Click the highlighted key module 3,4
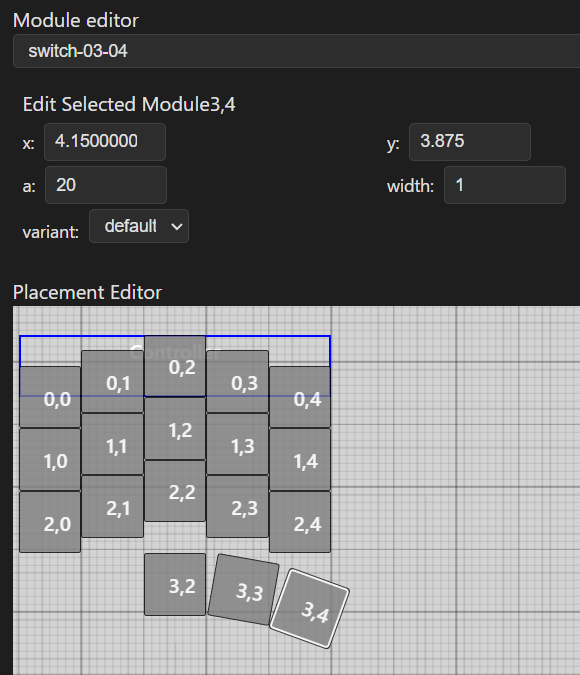The width and height of the screenshot is (580, 675). (310, 608)
